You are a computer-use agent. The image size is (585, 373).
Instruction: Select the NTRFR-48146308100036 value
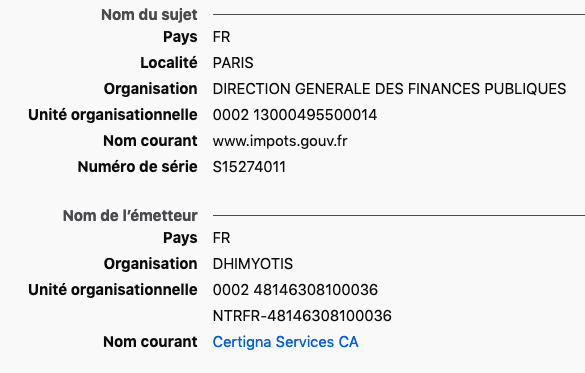click(x=302, y=316)
